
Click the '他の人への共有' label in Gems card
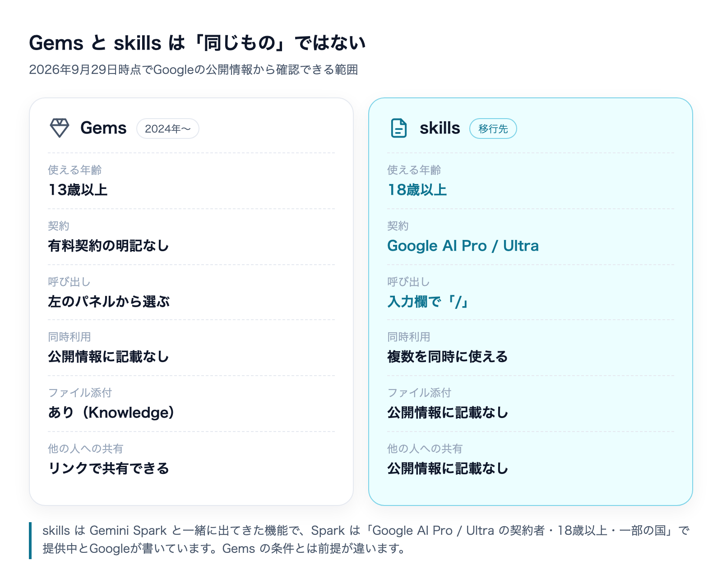tap(86, 449)
